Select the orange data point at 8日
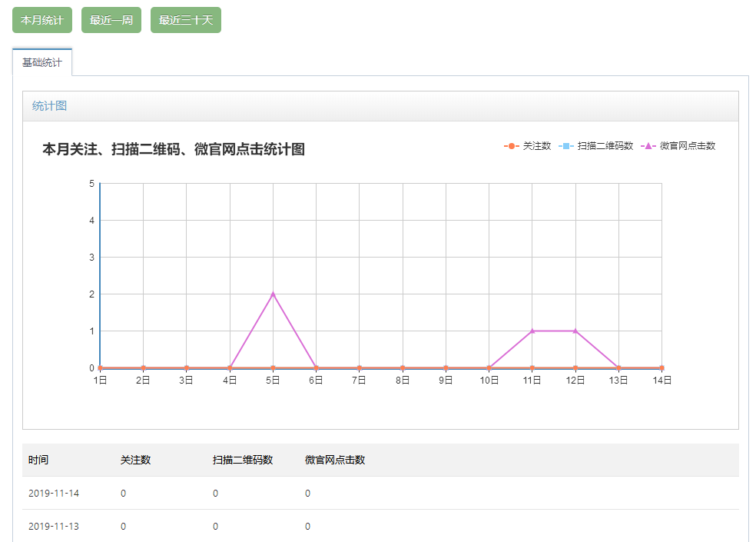Viewport: 756px width, 542px height. 403,367
